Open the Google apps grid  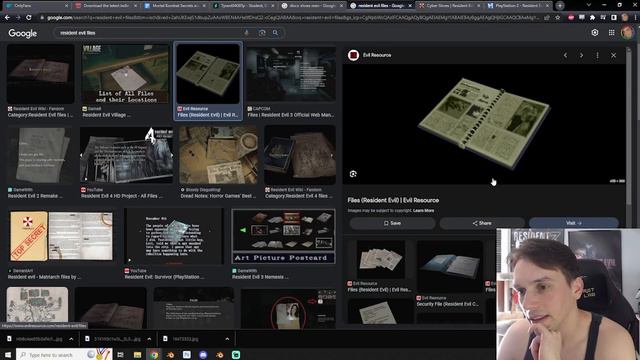click(x=611, y=33)
